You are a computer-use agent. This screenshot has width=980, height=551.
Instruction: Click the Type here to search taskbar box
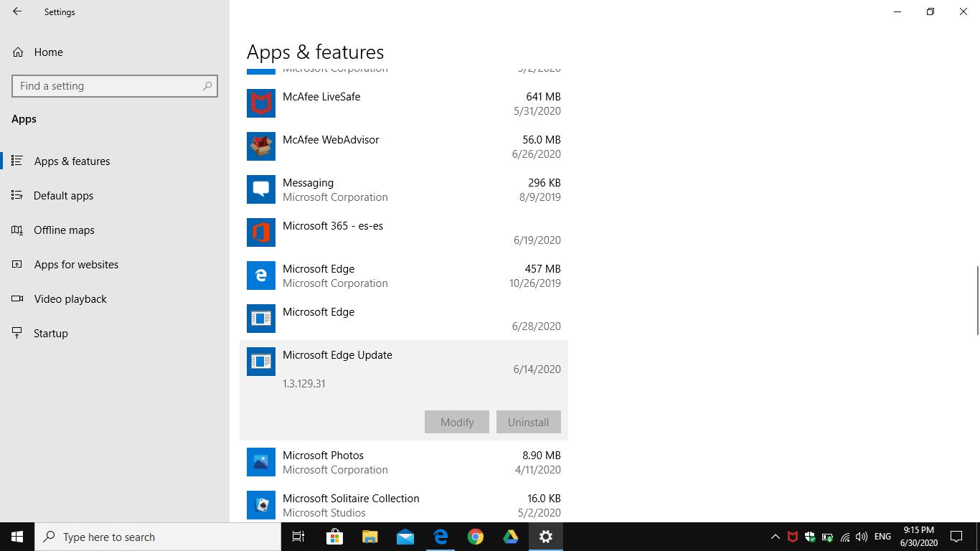tap(158, 537)
